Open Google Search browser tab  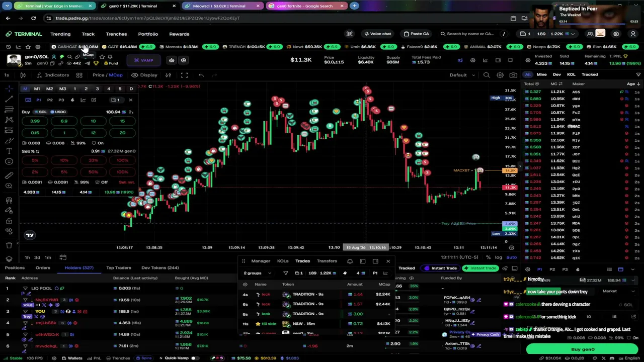click(x=306, y=6)
